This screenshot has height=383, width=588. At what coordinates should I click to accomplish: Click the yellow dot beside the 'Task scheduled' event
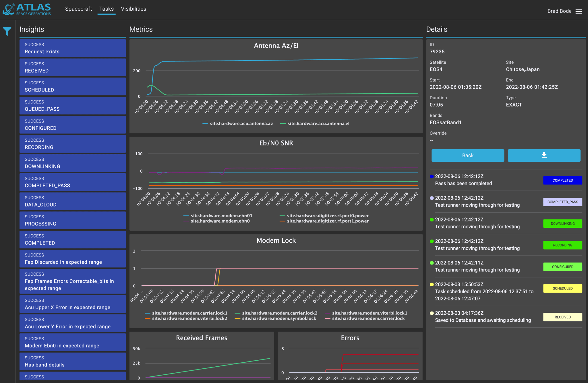click(x=432, y=285)
